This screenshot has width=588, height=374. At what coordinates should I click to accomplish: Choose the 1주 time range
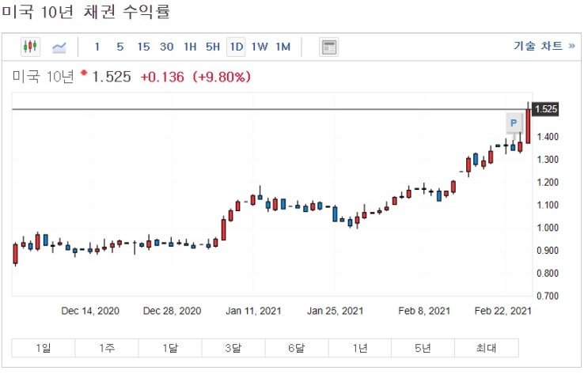tap(107, 348)
